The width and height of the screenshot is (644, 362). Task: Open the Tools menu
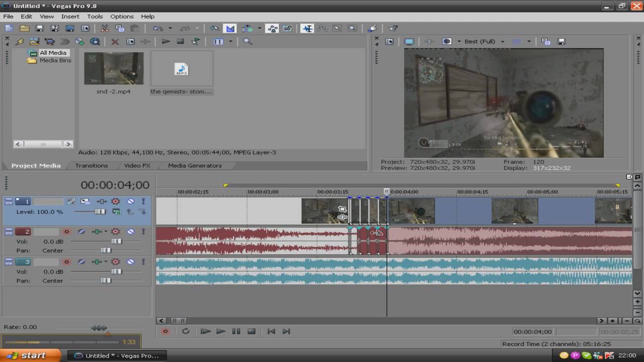[x=95, y=16]
